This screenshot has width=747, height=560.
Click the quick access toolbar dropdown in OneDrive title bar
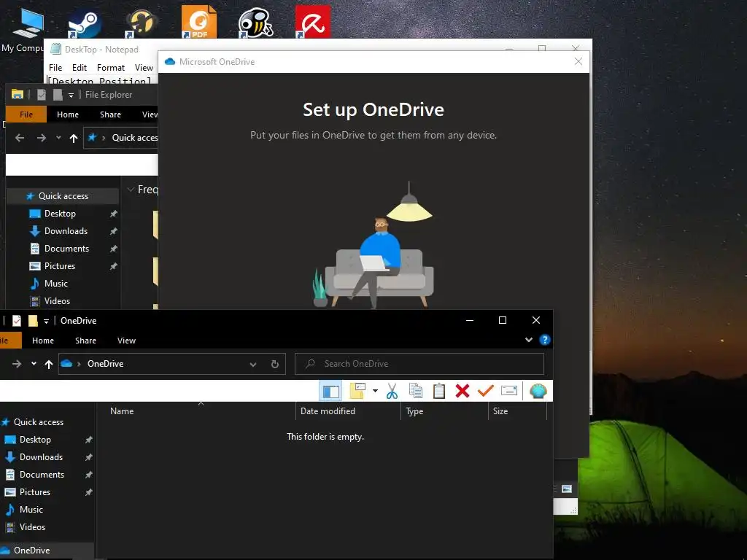click(x=46, y=322)
